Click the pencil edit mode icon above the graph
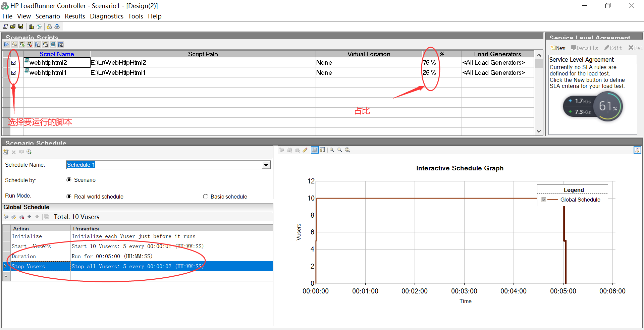Screen dimensions: 644x330 pos(305,150)
